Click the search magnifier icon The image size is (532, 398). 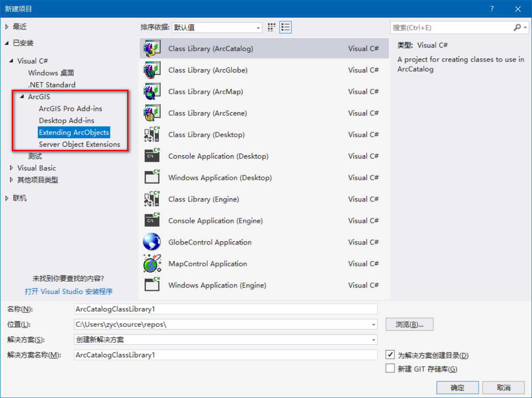coord(517,28)
